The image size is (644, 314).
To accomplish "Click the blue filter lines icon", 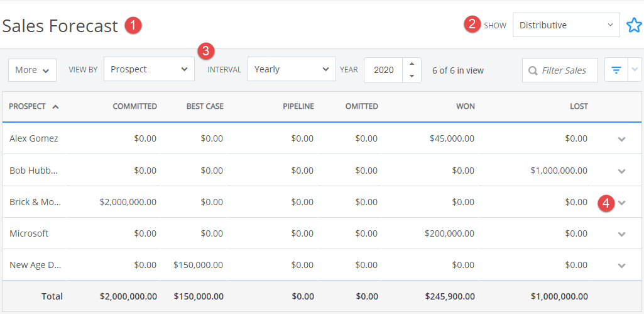I will 616,70.
